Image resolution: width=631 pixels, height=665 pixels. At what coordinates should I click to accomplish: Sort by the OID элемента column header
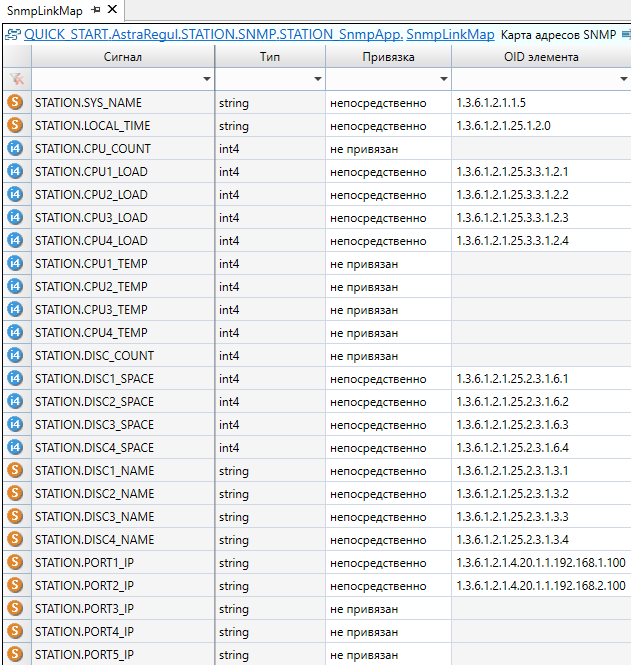540,57
